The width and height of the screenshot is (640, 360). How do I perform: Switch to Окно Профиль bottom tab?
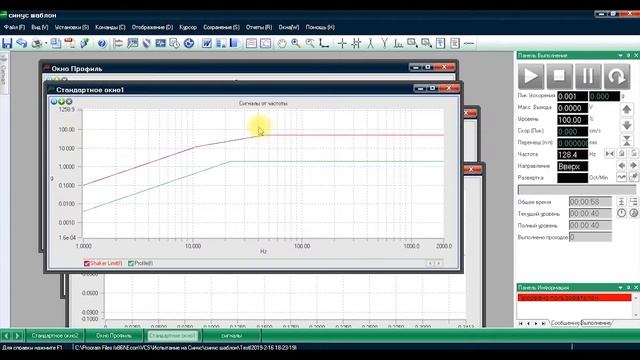point(114,336)
